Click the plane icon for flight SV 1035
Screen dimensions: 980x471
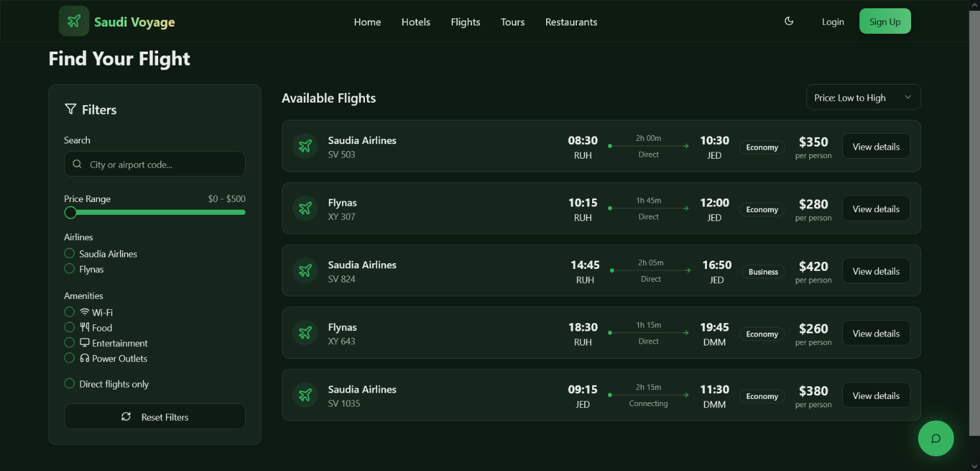click(x=305, y=395)
